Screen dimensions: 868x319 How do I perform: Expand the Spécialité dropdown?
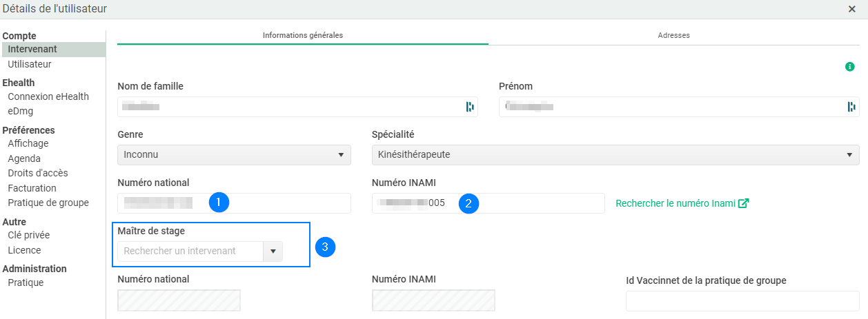pyautogui.click(x=615, y=155)
